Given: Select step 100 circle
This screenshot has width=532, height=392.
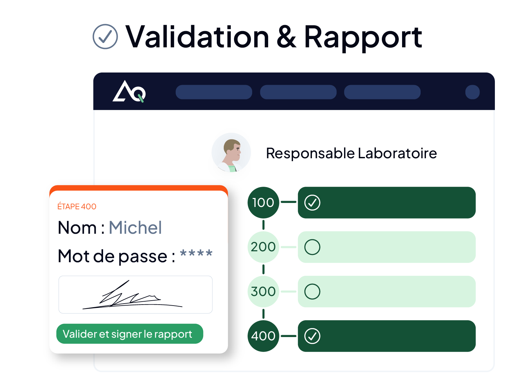Looking at the screenshot, I should click(264, 203).
